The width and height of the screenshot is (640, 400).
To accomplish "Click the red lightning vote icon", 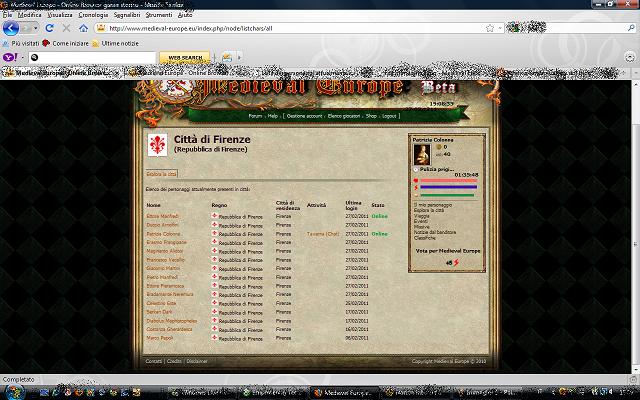I will point(457,262).
